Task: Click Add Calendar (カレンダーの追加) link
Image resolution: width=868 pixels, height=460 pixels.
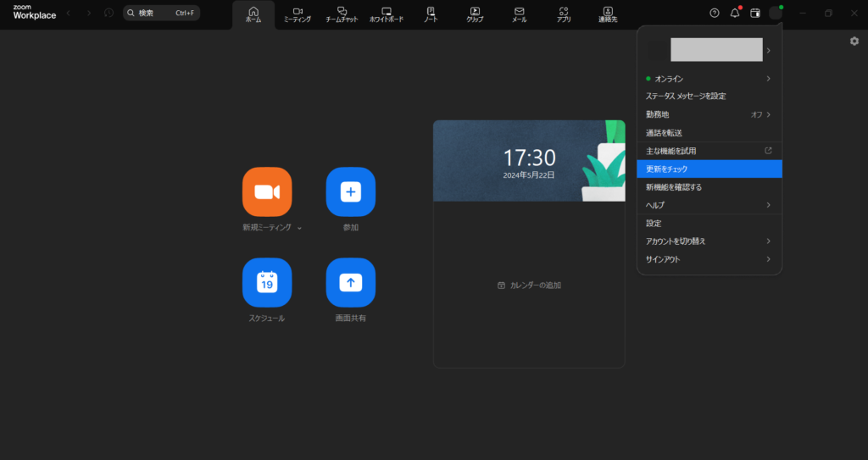Action: pos(529,285)
